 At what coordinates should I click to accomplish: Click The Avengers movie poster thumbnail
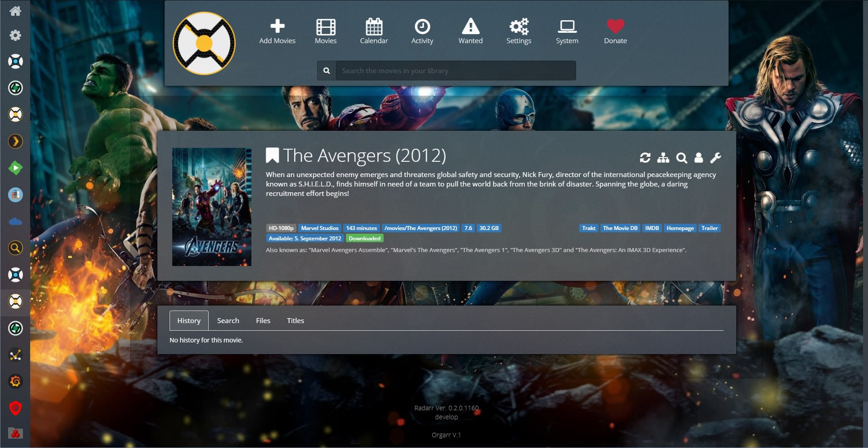212,207
